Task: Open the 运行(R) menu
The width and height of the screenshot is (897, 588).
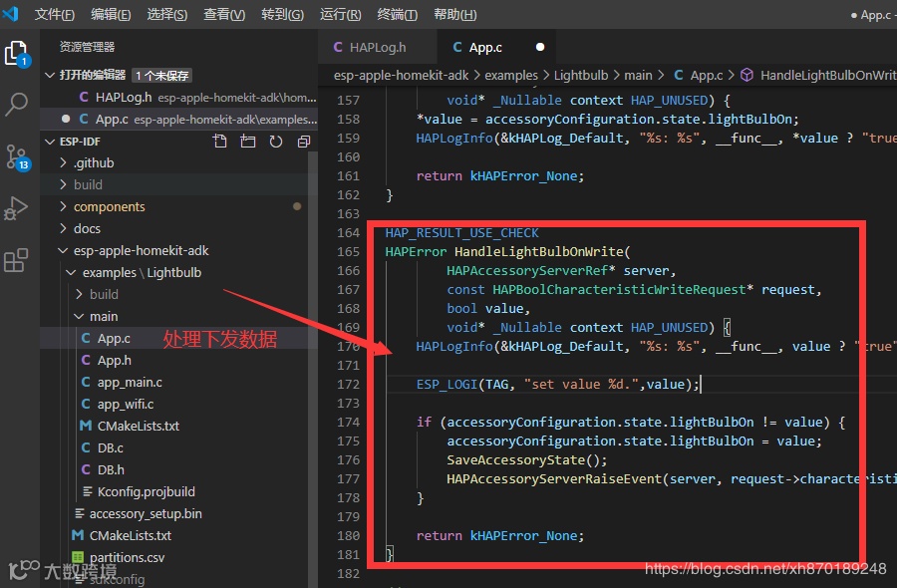Action: (x=341, y=14)
